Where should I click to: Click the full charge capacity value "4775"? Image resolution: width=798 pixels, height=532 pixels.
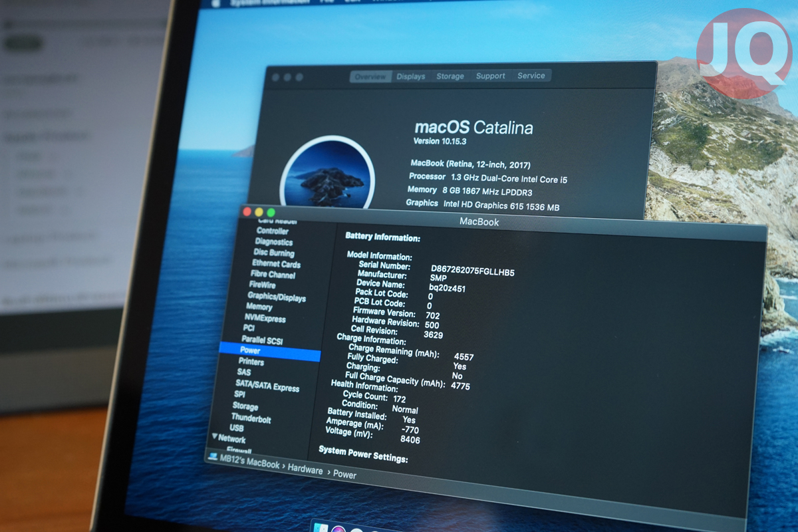click(460, 386)
